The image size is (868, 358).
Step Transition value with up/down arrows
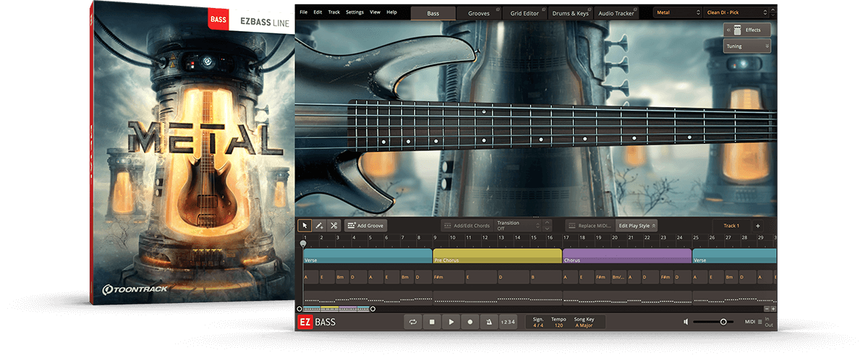click(548, 226)
